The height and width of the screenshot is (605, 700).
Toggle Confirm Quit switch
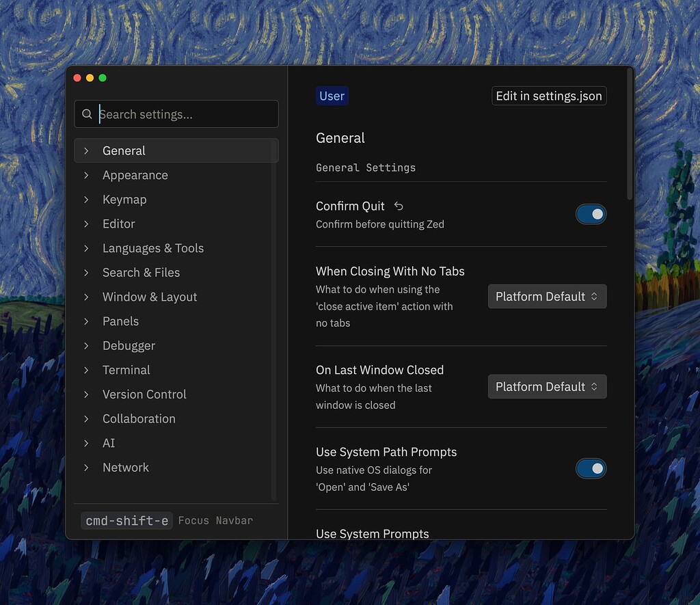pyautogui.click(x=591, y=215)
